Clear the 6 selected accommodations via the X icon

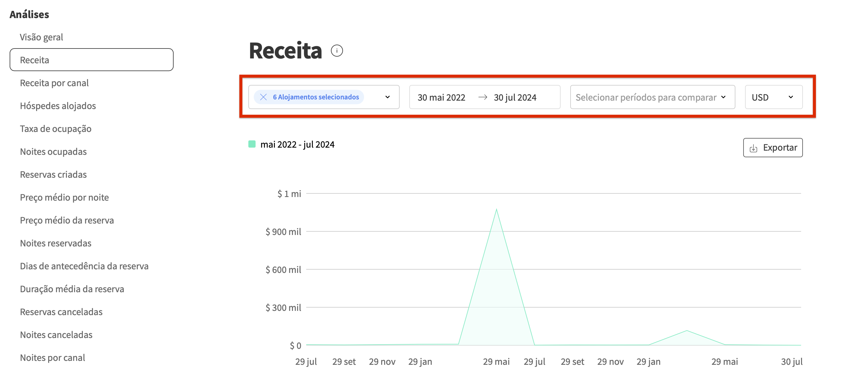pos(263,97)
